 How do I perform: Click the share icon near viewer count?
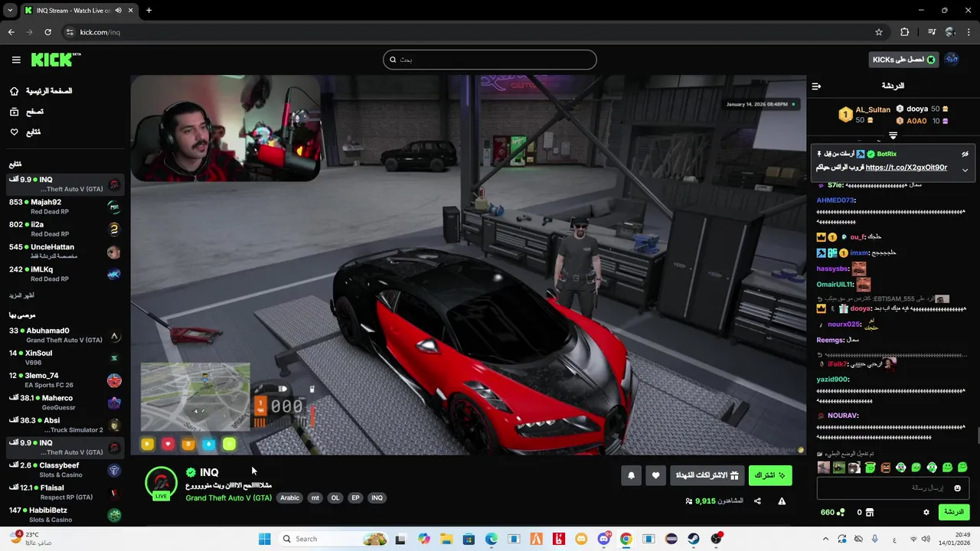click(757, 501)
